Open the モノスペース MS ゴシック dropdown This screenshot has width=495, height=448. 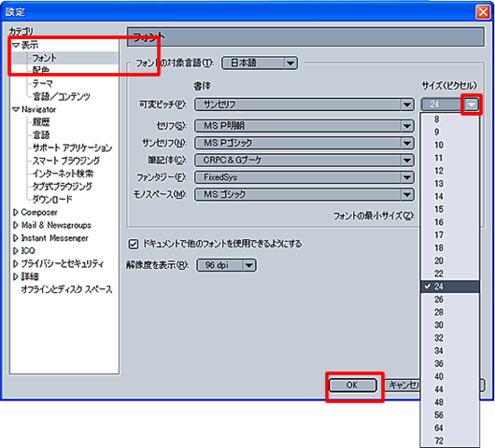point(304,194)
